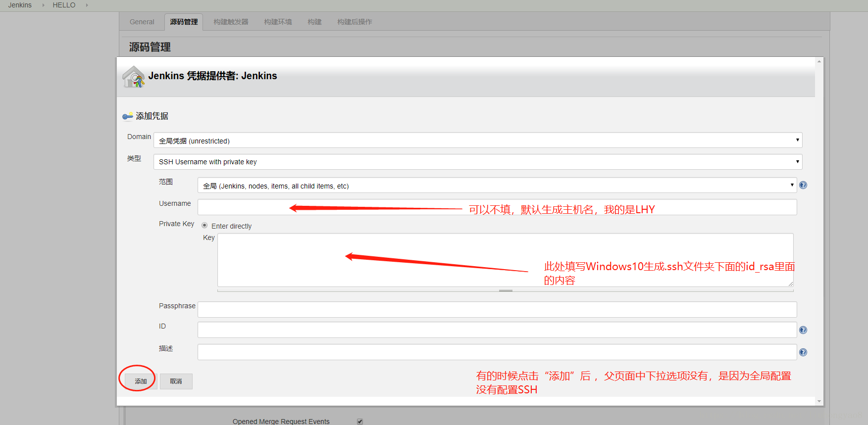Image resolution: width=868 pixels, height=425 pixels.
Task: Click breadcrumb arrow after Jenkins
Action: pyautogui.click(x=43, y=5)
